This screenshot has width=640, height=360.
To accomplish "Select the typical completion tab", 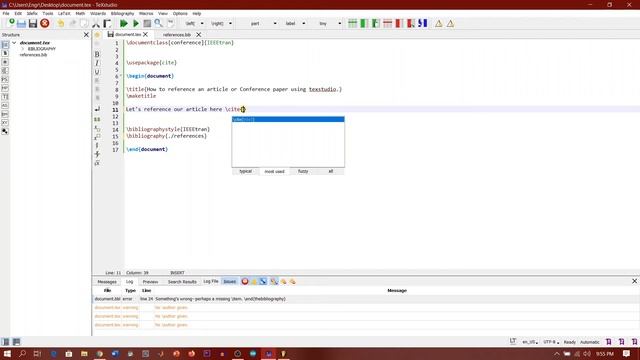I will click(246, 171).
